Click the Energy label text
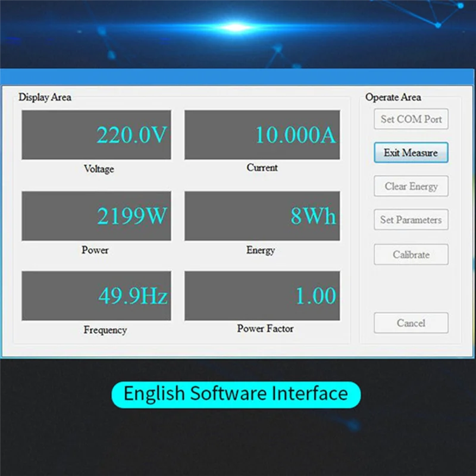 coord(260,250)
